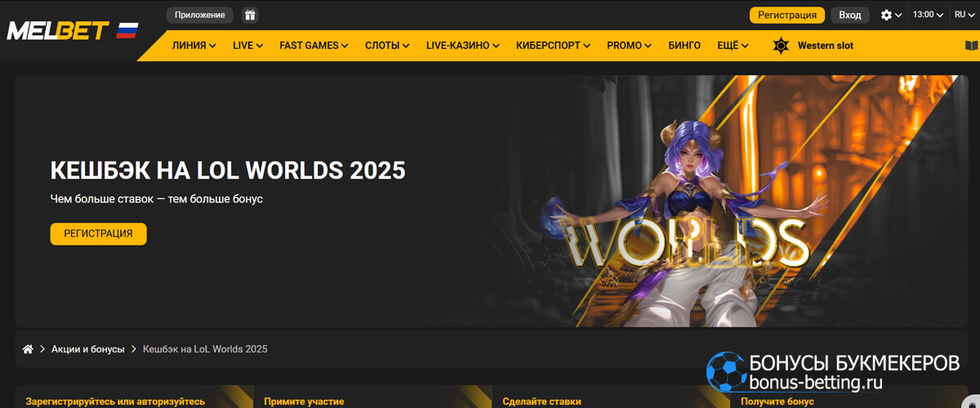Open the БИНГО menu item
Screen dimensions: 980x408
coord(684,46)
